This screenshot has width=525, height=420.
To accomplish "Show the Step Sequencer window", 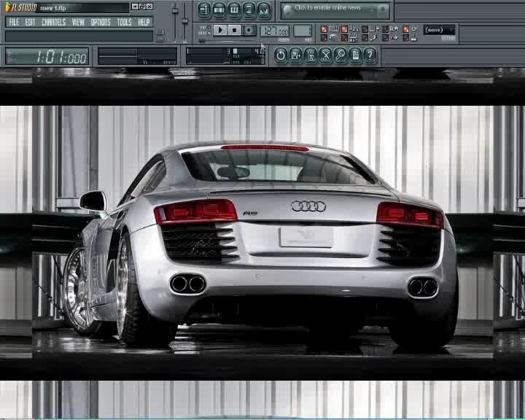I will [219, 10].
